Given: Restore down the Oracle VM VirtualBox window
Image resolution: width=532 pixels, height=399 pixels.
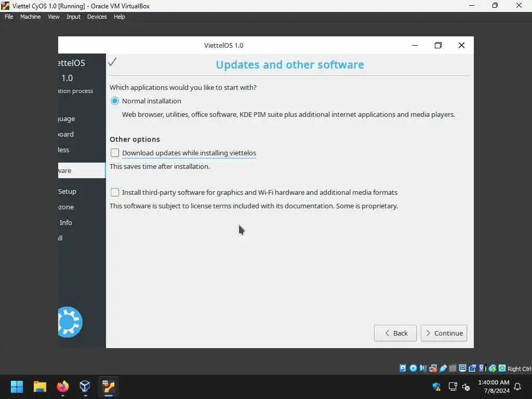Looking at the screenshot, I should pyautogui.click(x=495, y=5).
